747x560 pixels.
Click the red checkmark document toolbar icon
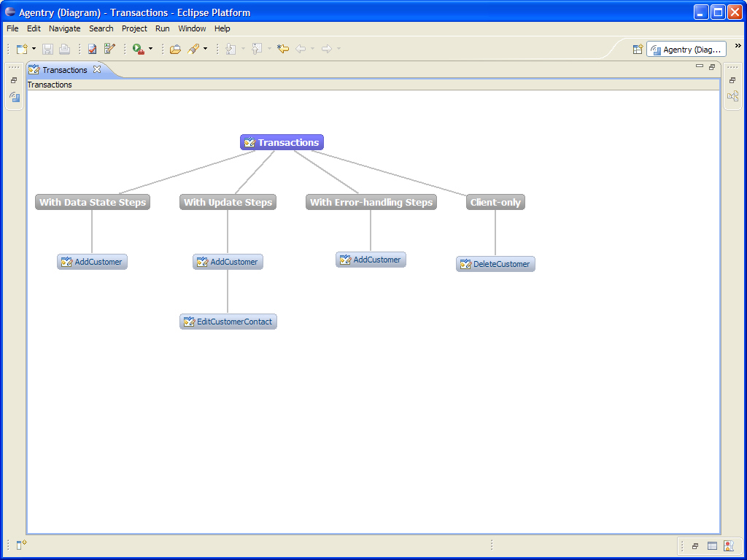point(93,49)
